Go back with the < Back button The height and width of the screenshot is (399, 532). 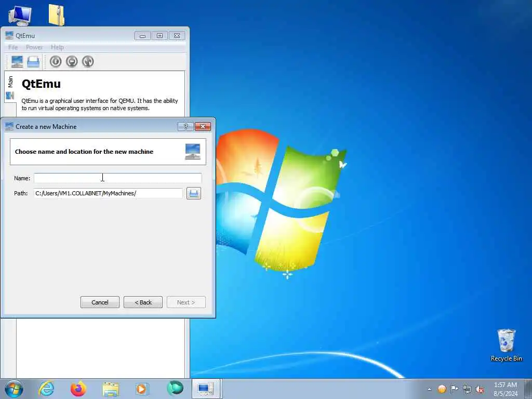tap(143, 302)
